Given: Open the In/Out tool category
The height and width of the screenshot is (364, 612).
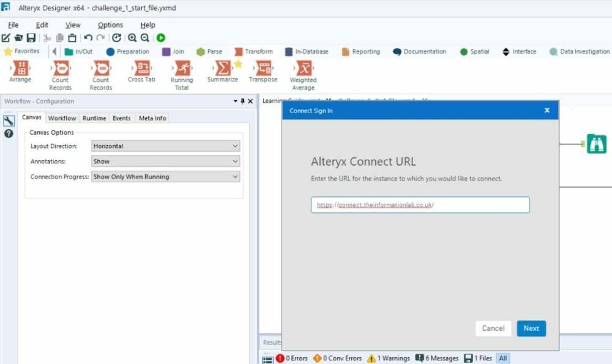Looking at the screenshot, I should pyautogui.click(x=78, y=51).
